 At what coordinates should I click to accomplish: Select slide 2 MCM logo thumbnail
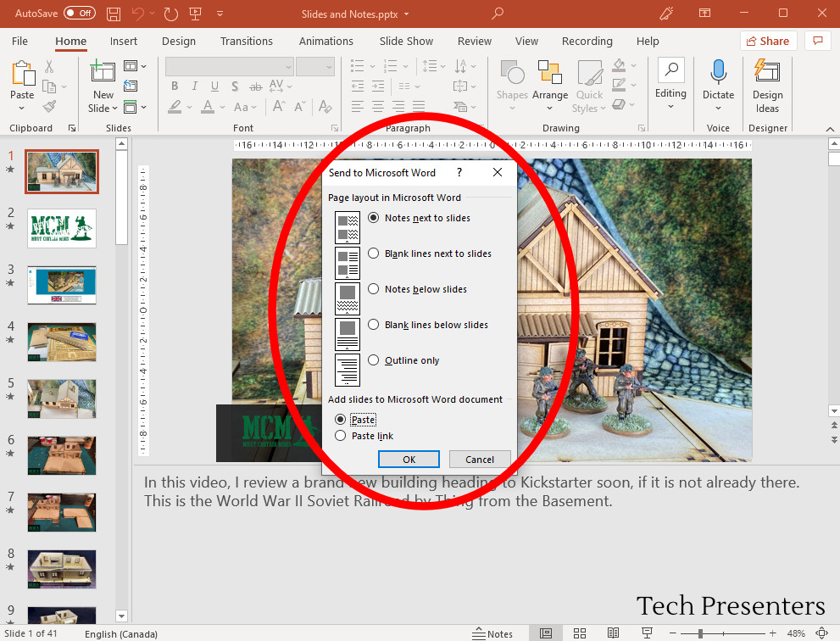(62, 228)
